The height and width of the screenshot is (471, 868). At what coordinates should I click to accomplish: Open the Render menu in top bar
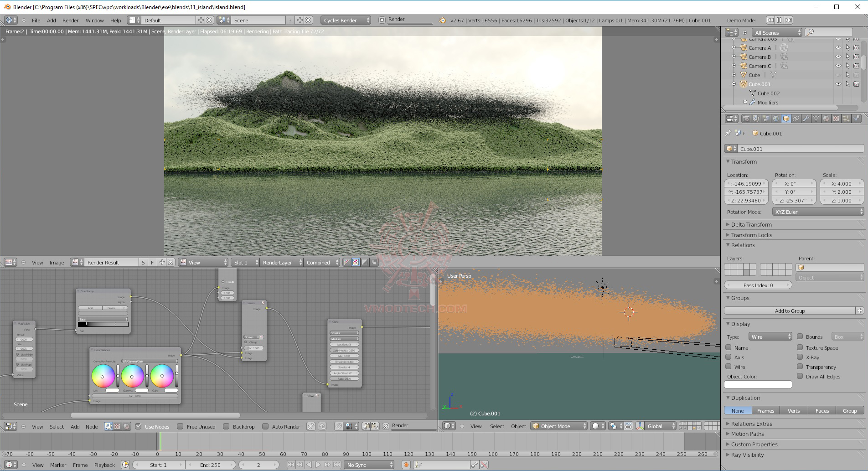coord(71,20)
